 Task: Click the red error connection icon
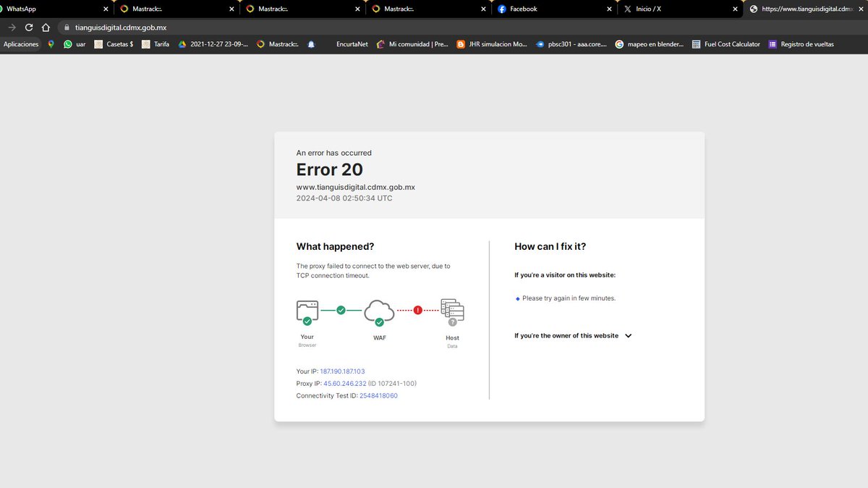417,310
